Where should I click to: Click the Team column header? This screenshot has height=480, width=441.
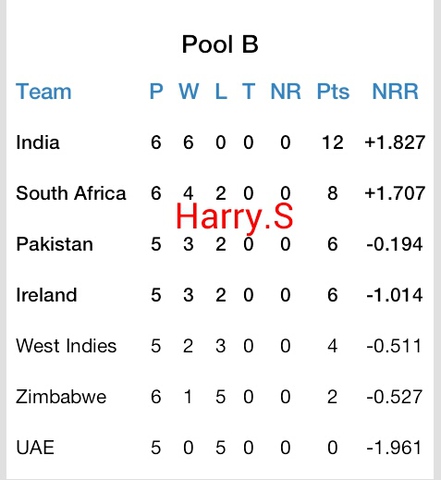point(44,91)
